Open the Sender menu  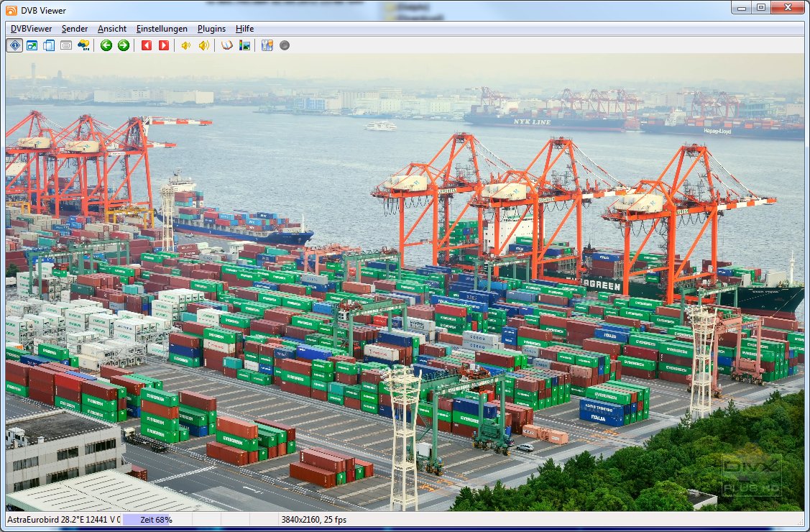pyautogui.click(x=75, y=29)
